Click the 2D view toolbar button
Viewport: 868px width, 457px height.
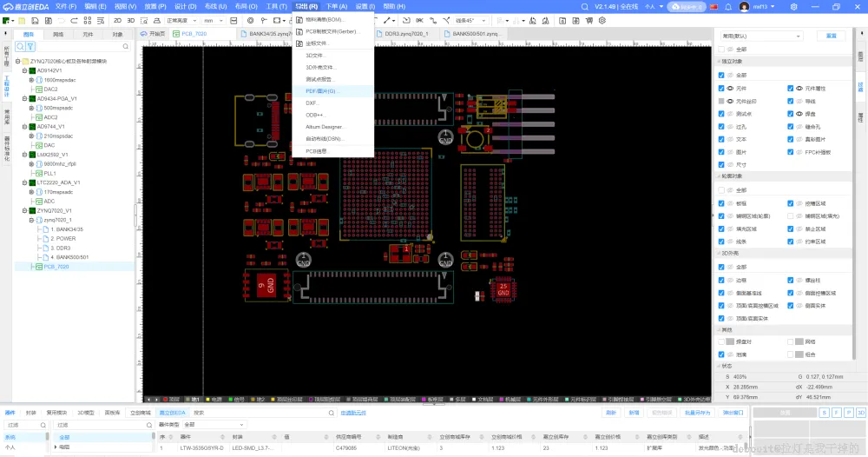118,20
